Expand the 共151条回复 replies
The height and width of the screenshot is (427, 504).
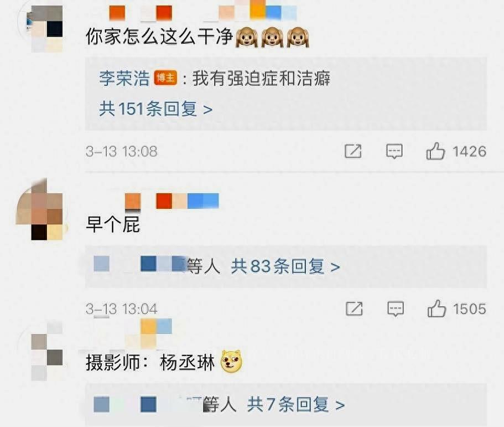[155, 109]
